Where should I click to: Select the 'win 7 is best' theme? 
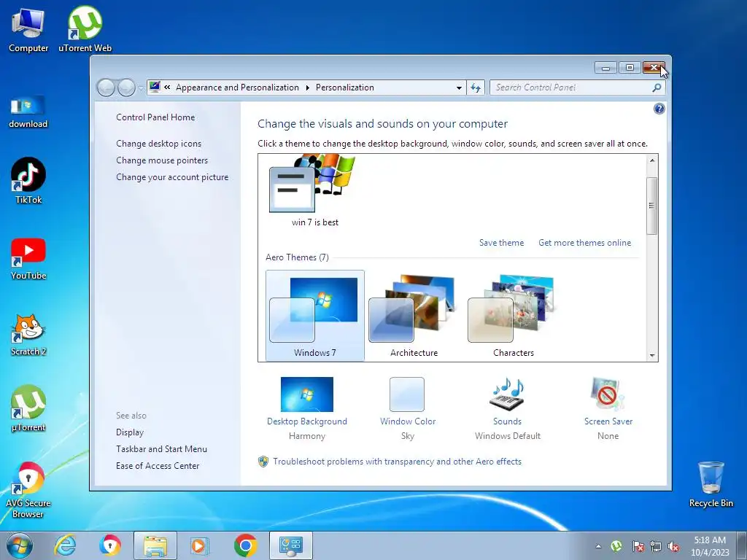pyautogui.click(x=314, y=190)
